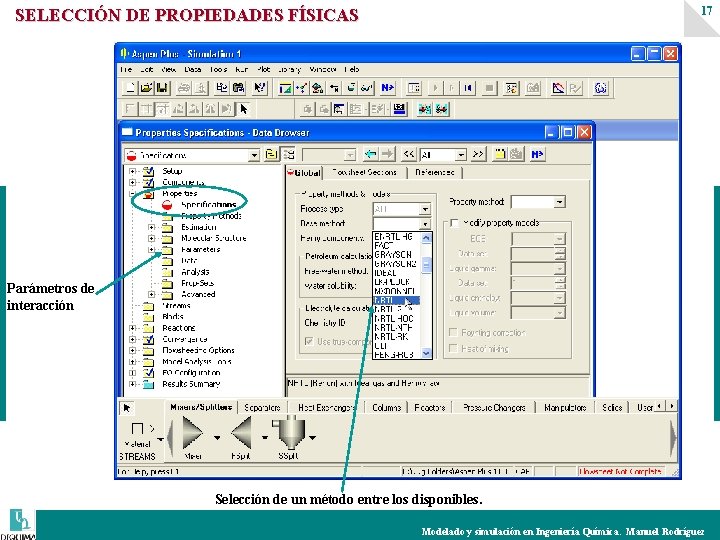
Task: Switch to the Reactors library tab
Action: [x=430, y=407]
